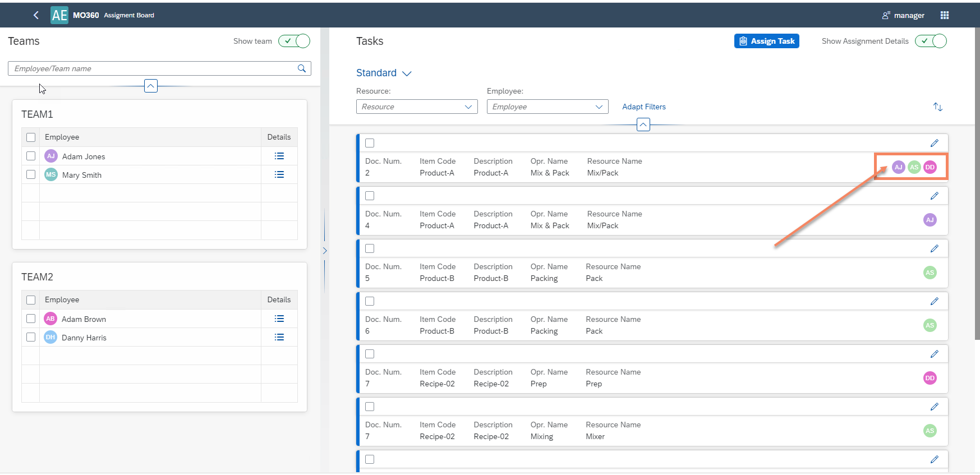Click edit pencil on Doc. Num. 2 task
The width and height of the screenshot is (980, 475).
(x=934, y=143)
